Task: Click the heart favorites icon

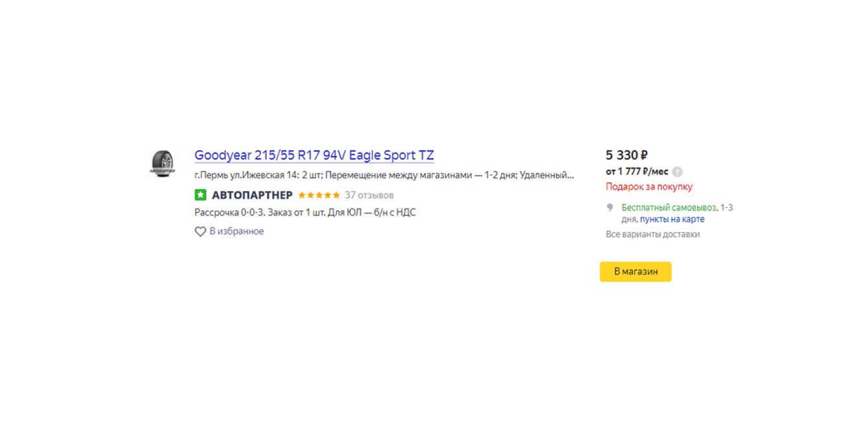Action: (201, 232)
